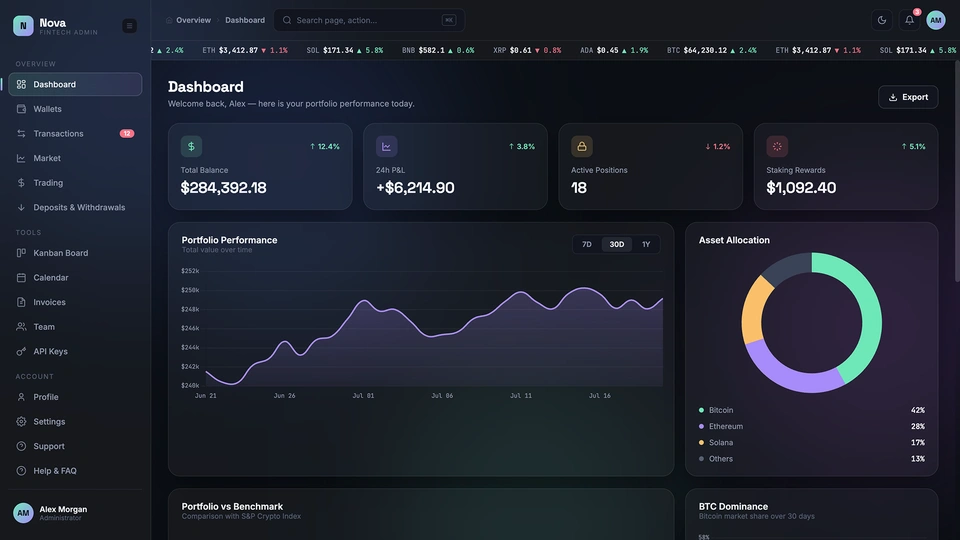Click the 24h P&L chart icon
This screenshot has width=960, height=540.
pos(386,146)
